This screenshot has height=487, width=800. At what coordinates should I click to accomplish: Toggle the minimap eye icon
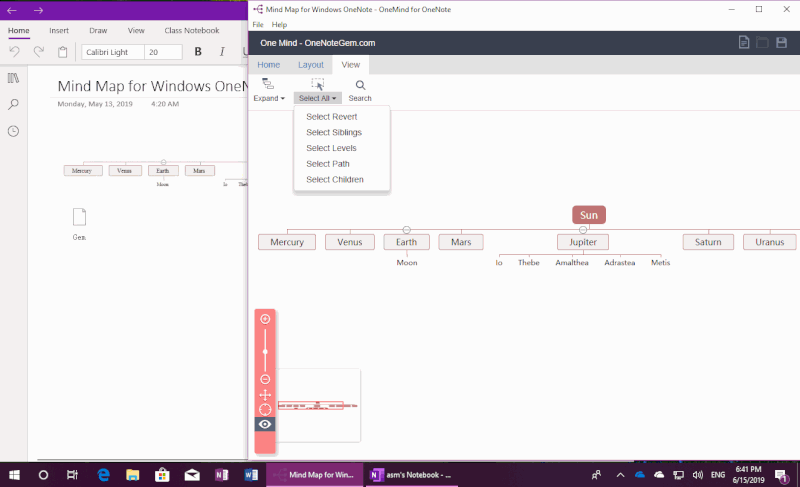coord(265,424)
